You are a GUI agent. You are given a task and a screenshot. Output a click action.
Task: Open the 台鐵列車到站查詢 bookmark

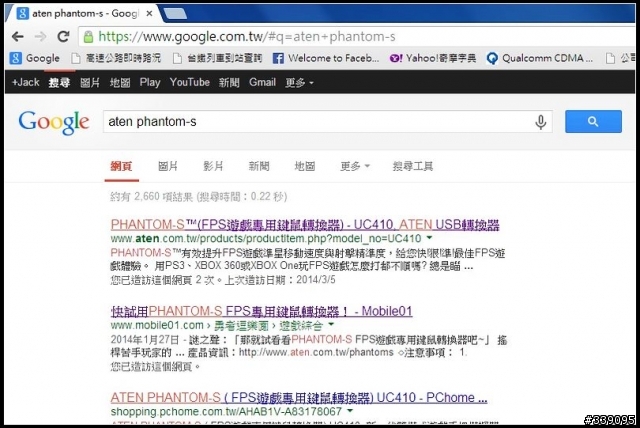click(218, 58)
